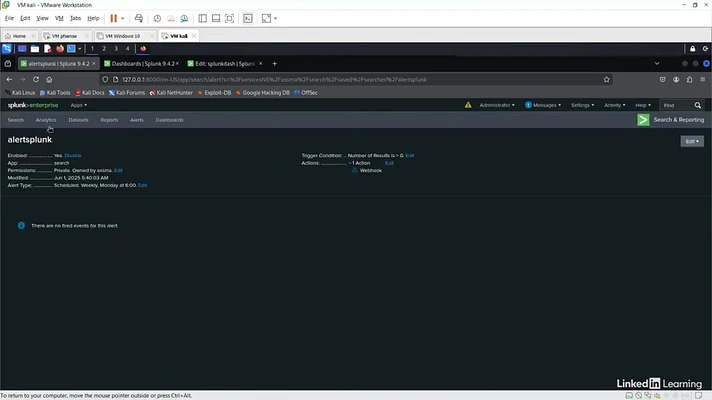This screenshot has height=400, width=712.
Task: Expand the Apps dropdown
Action: pyautogui.click(x=78, y=104)
